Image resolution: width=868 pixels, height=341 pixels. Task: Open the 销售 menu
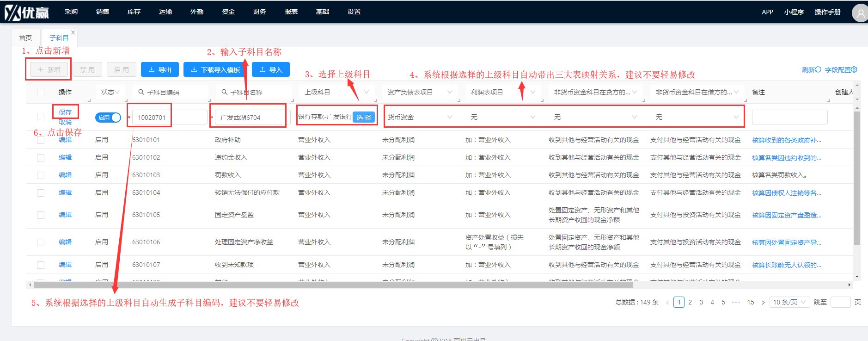click(x=103, y=12)
